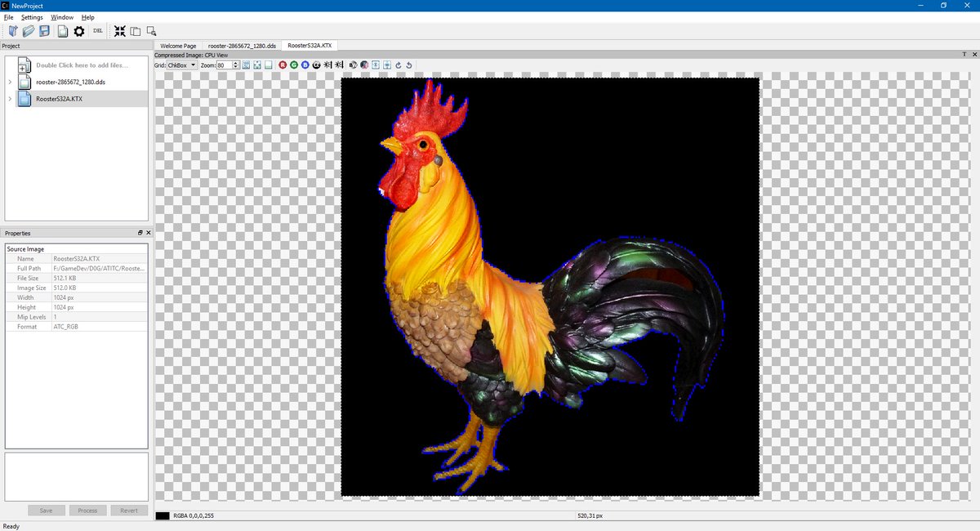Decrease image brightness with second sun icon
Viewport: 980px width, 531px height.
(x=339, y=65)
